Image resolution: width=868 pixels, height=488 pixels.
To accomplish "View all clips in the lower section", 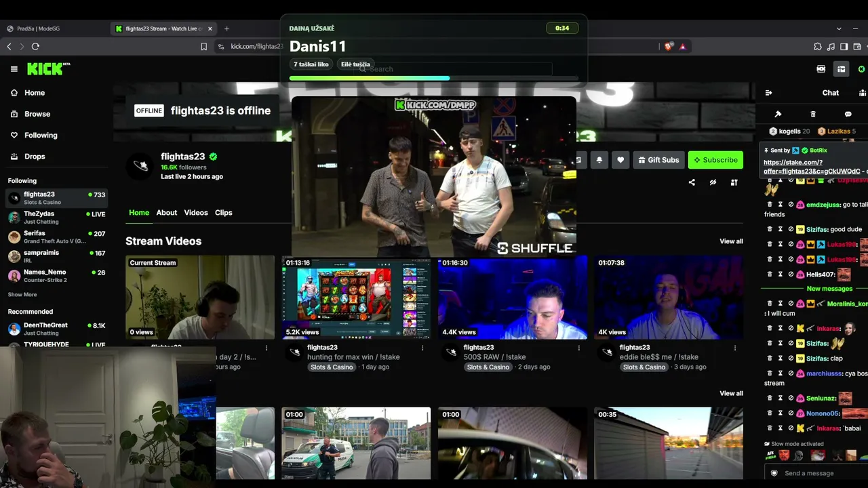I will point(731,393).
